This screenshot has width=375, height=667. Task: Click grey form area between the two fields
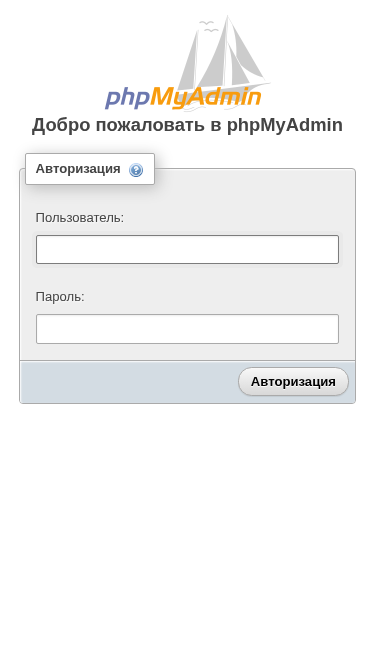188,277
